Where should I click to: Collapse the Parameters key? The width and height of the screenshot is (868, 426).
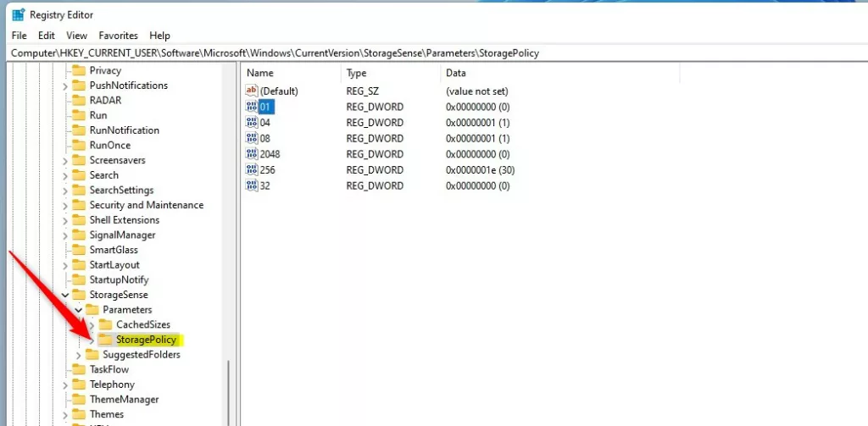coord(79,310)
